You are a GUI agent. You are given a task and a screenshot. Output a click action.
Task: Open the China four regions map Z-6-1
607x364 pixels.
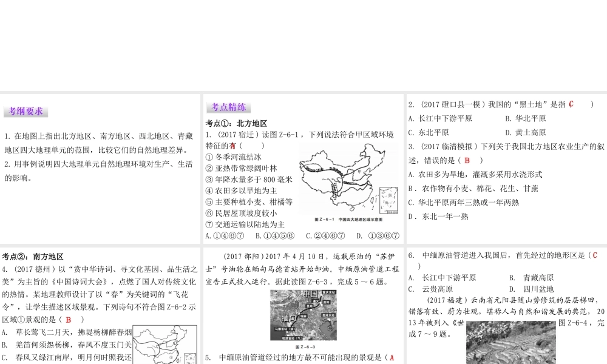click(x=348, y=178)
